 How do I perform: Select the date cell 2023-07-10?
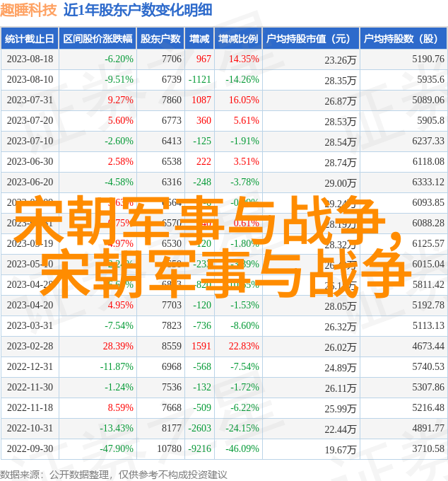coord(30,141)
